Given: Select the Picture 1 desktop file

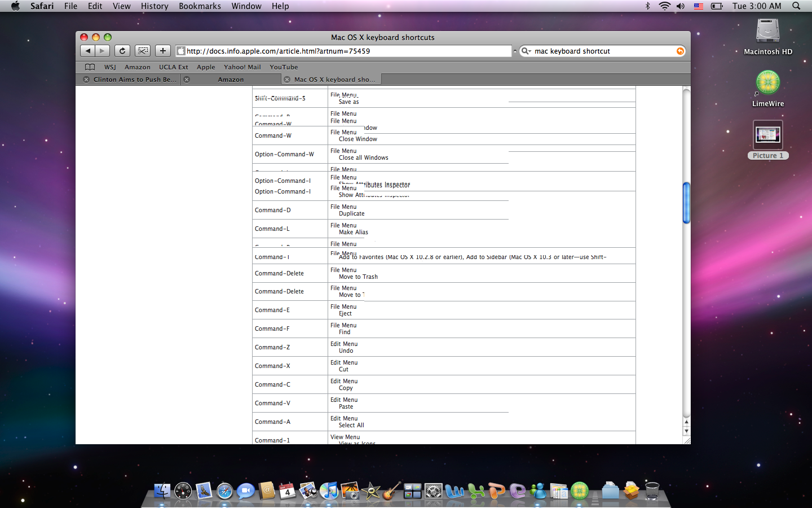Looking at the screenshot, I should coord(768,140).
